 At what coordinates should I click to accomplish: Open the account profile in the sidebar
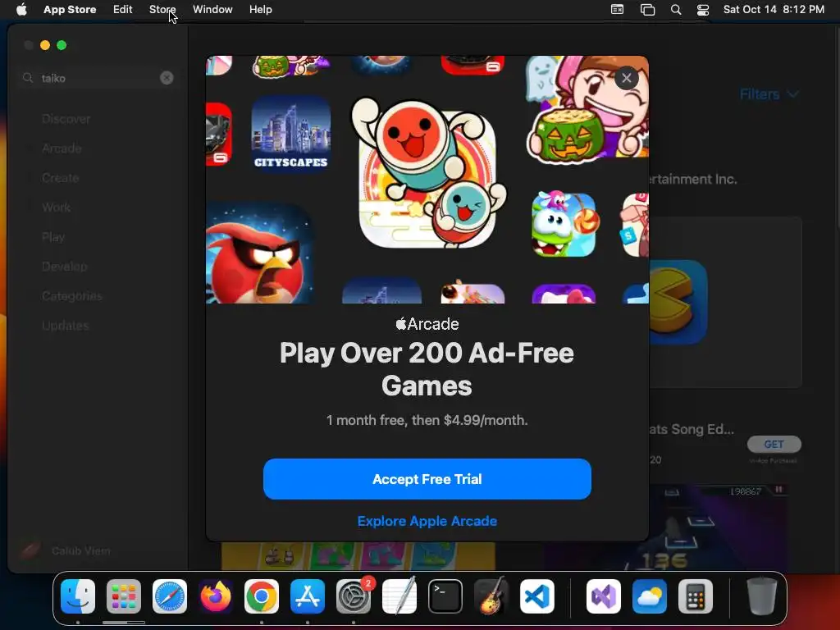coord(64,550)
